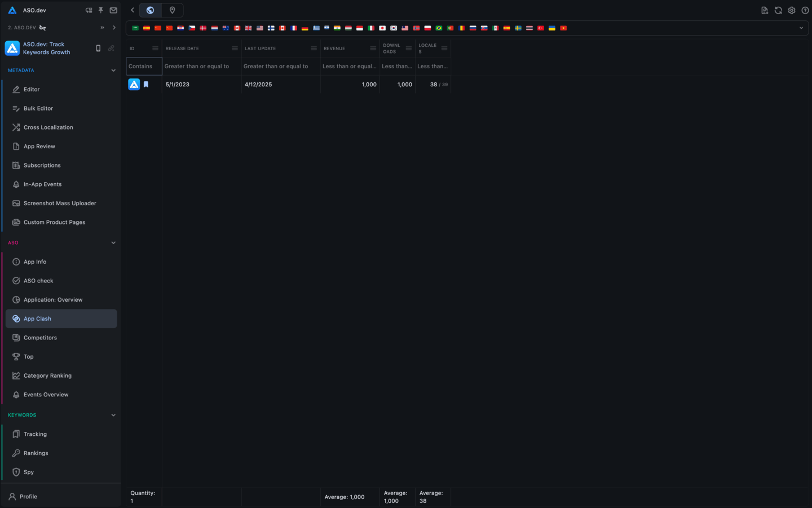Switch to the location pin view
Screen dimensions: 812x508
coord(173,10)
